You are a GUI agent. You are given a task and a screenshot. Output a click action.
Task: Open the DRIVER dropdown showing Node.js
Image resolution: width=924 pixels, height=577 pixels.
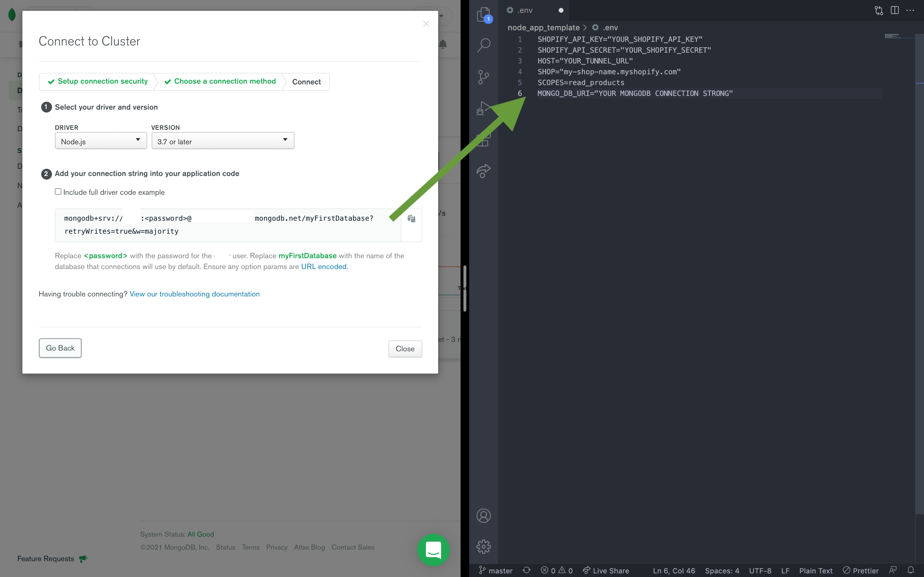pyautogui.click(x=100, y=141)
